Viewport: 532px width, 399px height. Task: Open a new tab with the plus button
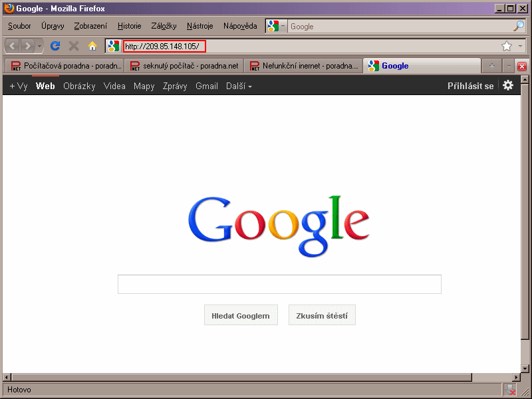pyautogui.click(x=492, y=66)
